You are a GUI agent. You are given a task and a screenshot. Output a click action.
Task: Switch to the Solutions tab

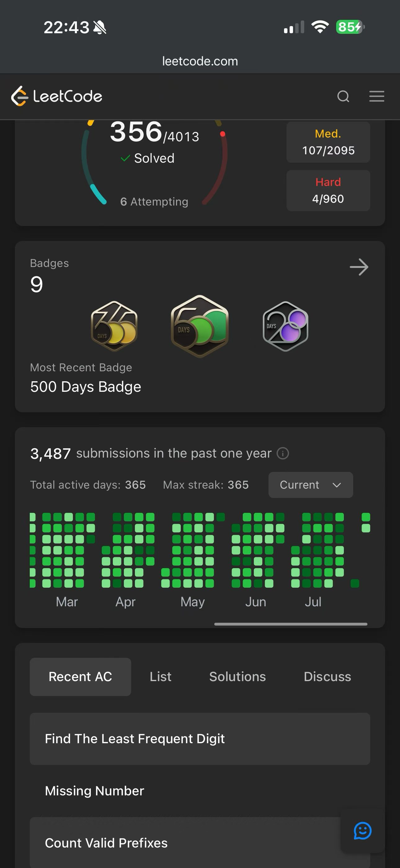tap(238, 677)
